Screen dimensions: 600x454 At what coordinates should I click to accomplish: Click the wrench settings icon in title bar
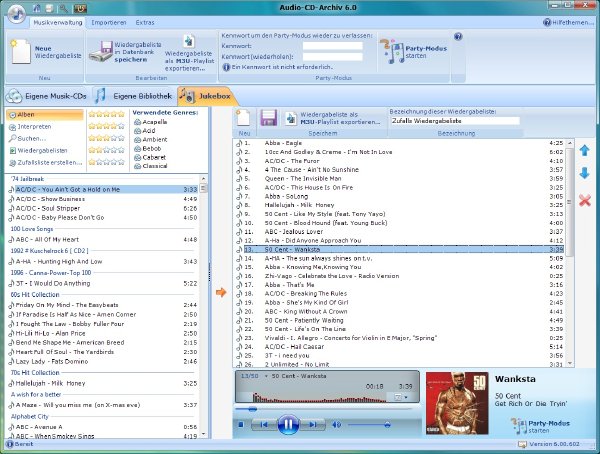click(64, 8)
